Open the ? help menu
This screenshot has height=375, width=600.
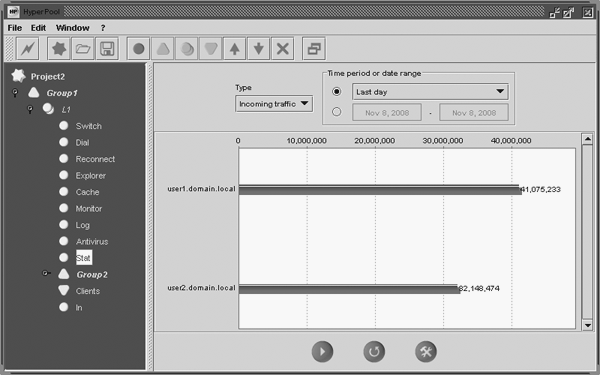tap(103, 28)
